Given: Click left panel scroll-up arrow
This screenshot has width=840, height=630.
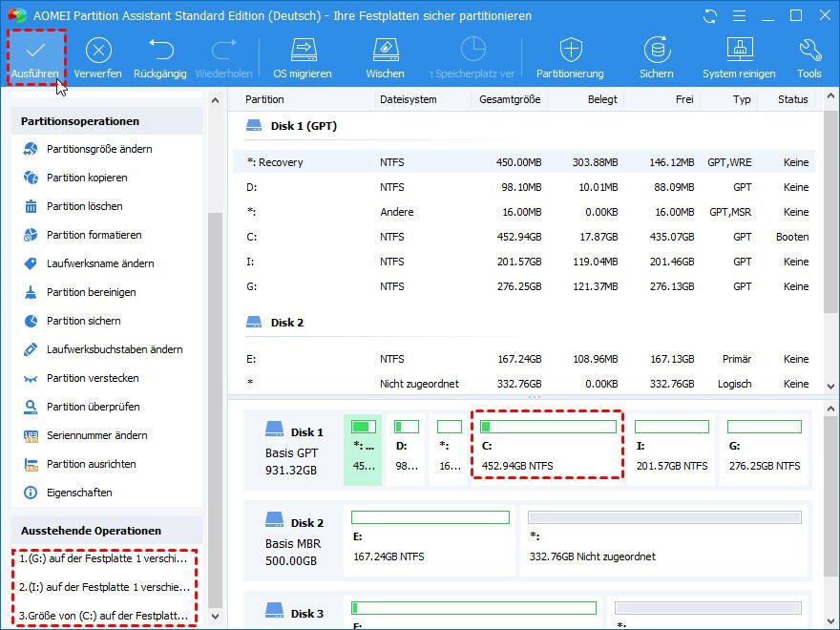Looking at the screenshot, I should [216, 100].
